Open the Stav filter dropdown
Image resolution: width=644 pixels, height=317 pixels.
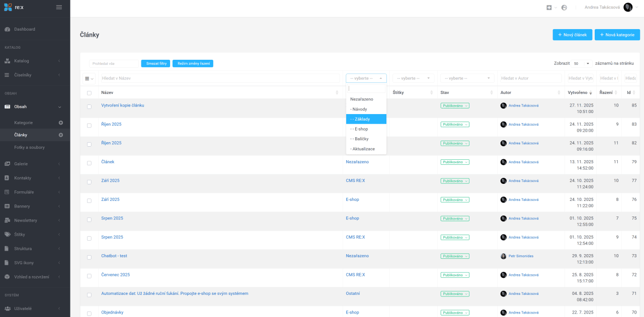(x=467, y=78)
